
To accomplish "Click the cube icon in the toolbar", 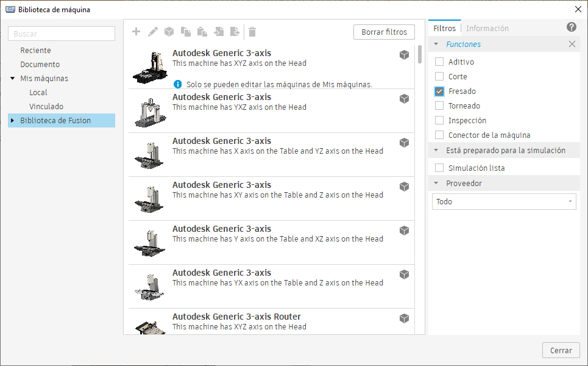I will coord(169,32).
